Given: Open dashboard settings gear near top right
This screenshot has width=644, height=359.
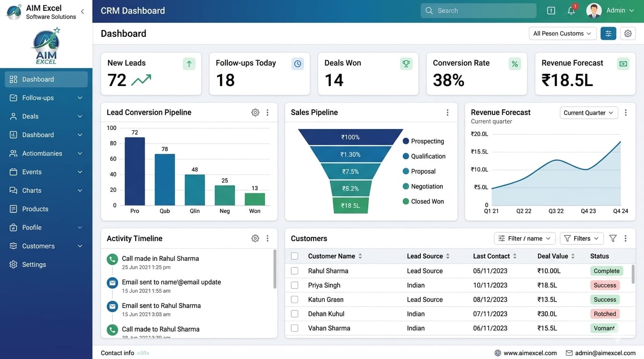Looking at the screenshot, I should point(628,33).
